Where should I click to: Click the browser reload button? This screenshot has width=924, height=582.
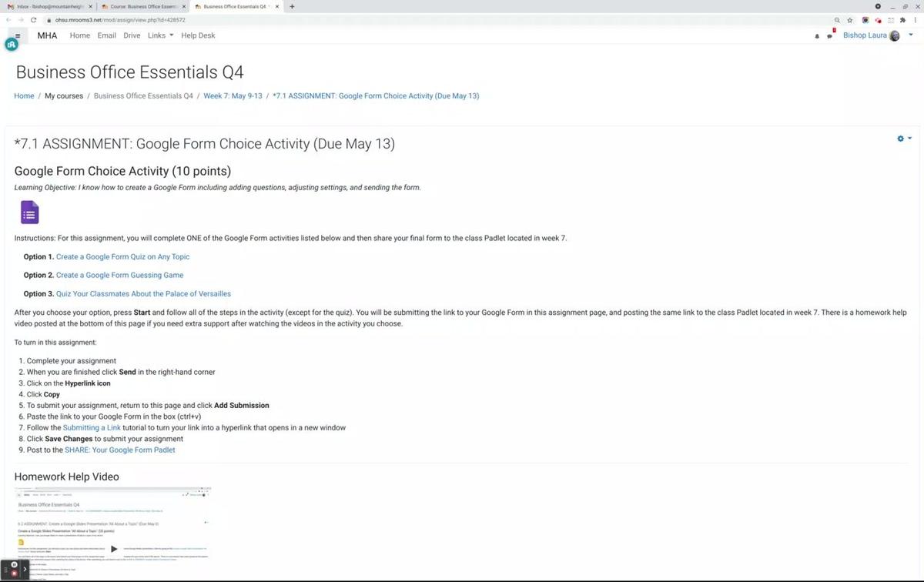coord(34,20)
